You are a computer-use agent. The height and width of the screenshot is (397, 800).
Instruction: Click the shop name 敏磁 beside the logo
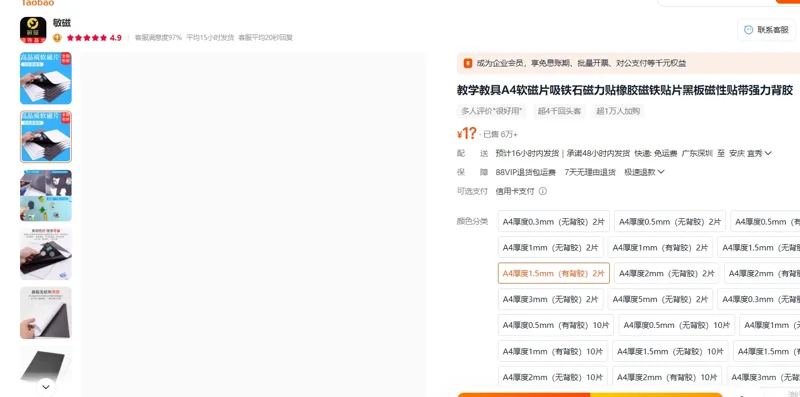click(62, 23)
